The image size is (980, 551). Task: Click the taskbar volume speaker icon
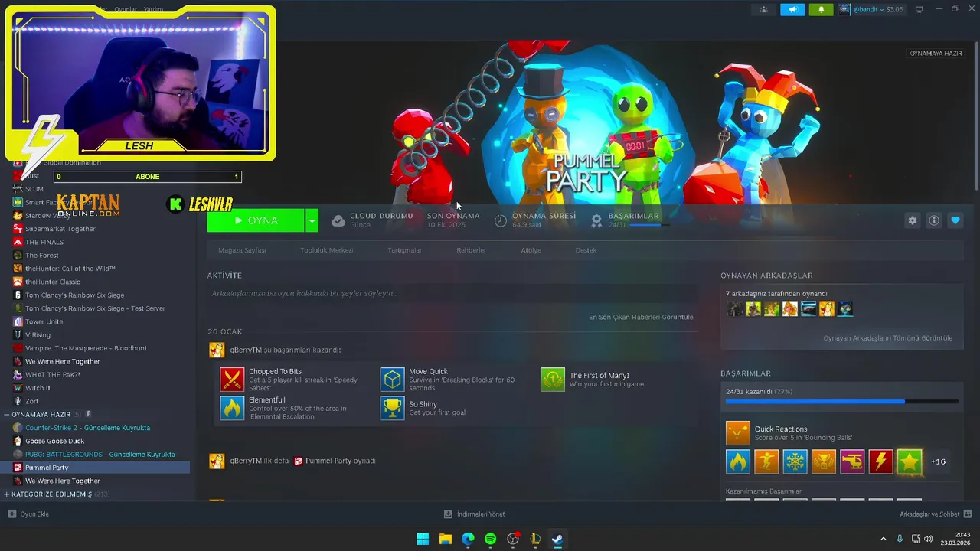point(929,539)
